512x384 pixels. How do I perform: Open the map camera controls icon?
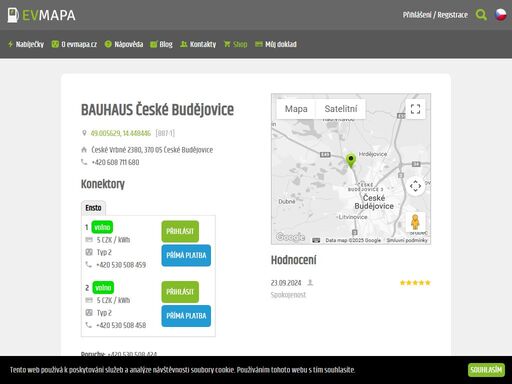[415, 186]
